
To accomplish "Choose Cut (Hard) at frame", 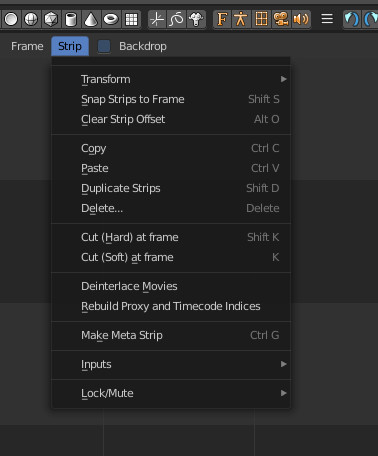I will pyautogui.click(x=171, y=237).
